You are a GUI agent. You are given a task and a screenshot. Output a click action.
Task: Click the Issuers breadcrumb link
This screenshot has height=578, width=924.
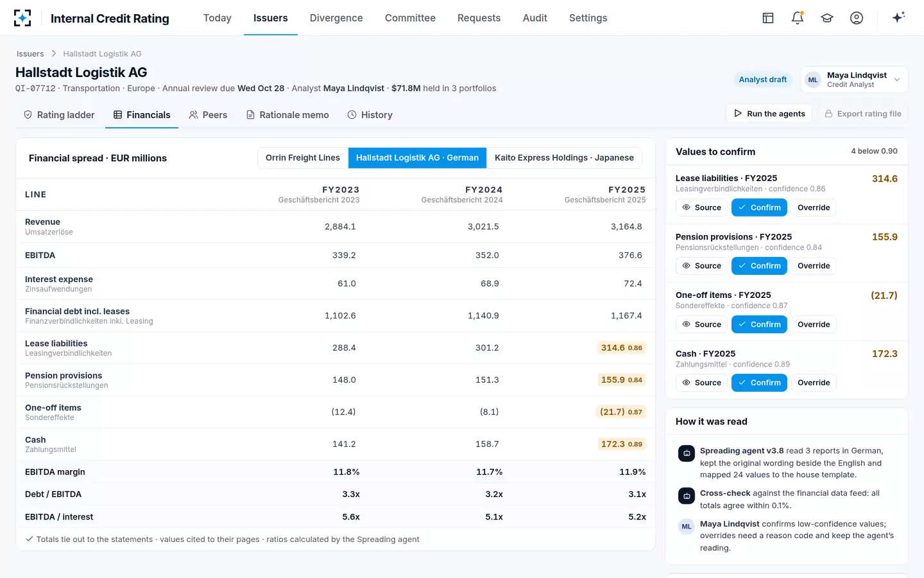(30, 54)
